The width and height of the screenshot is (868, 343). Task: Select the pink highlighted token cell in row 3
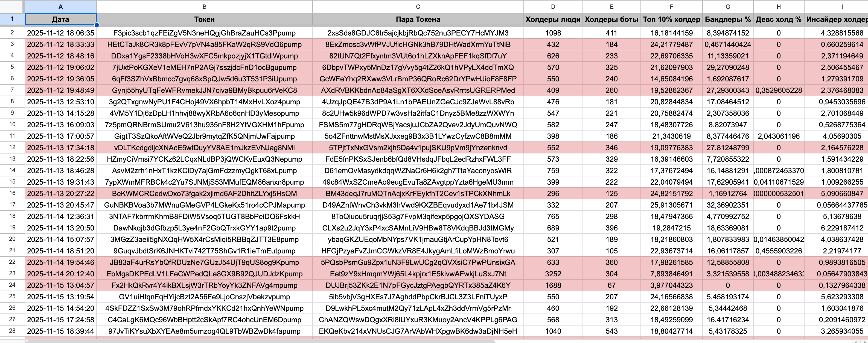[x=204, y=45]
